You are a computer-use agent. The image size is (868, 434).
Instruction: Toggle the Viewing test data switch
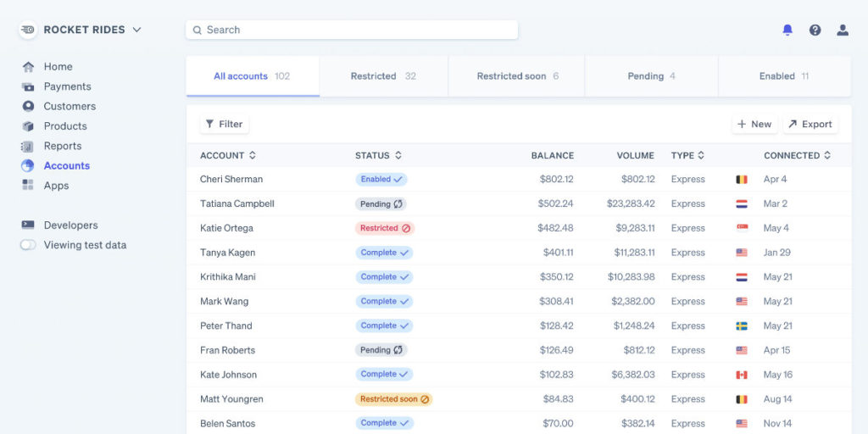click(x=29, y=245)
